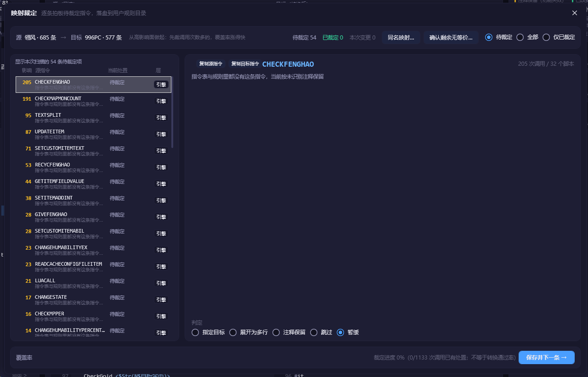This screenshot has height=377, width=588.
Task: Choose the 跳过 verdict option
Action: [x=314, y=332]
